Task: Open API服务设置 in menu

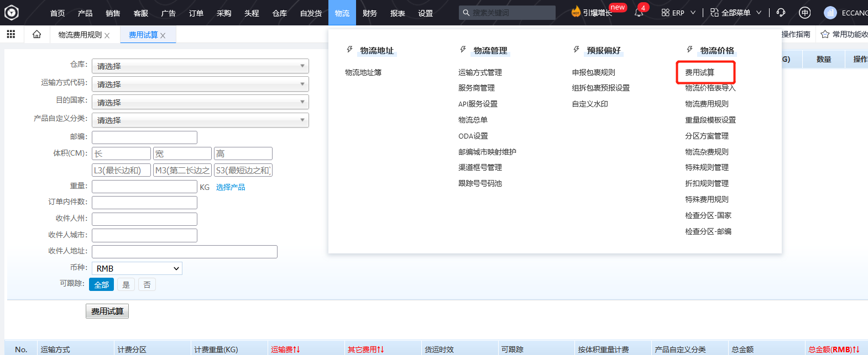Action: 478,104
